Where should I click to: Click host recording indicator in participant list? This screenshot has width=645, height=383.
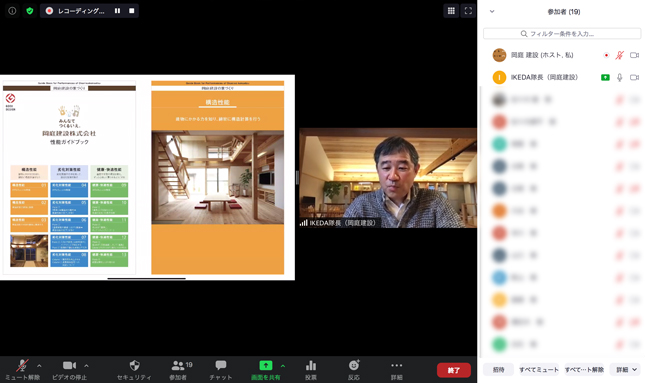click(606, 55)
